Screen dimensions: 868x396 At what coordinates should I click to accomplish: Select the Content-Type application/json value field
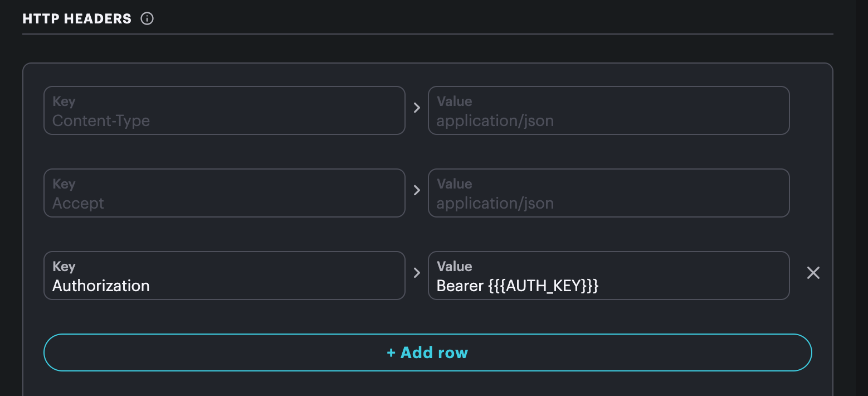pos(609,110)
